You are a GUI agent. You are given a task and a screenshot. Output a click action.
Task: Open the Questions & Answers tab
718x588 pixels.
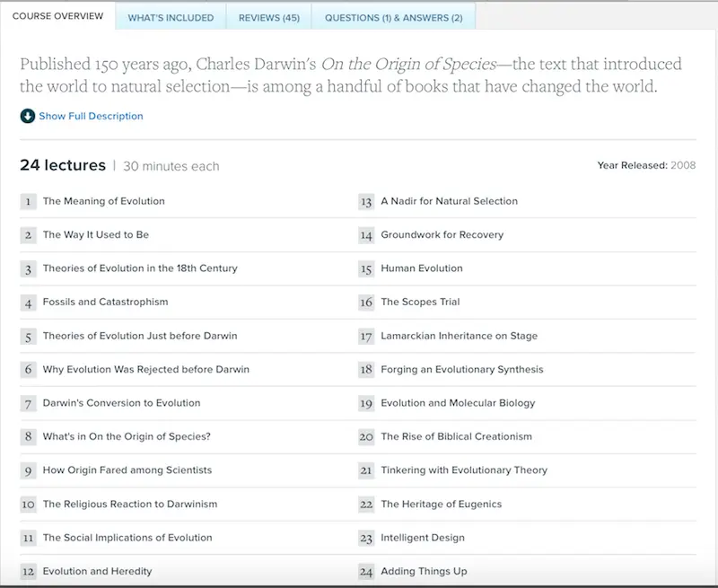point(393,17)
